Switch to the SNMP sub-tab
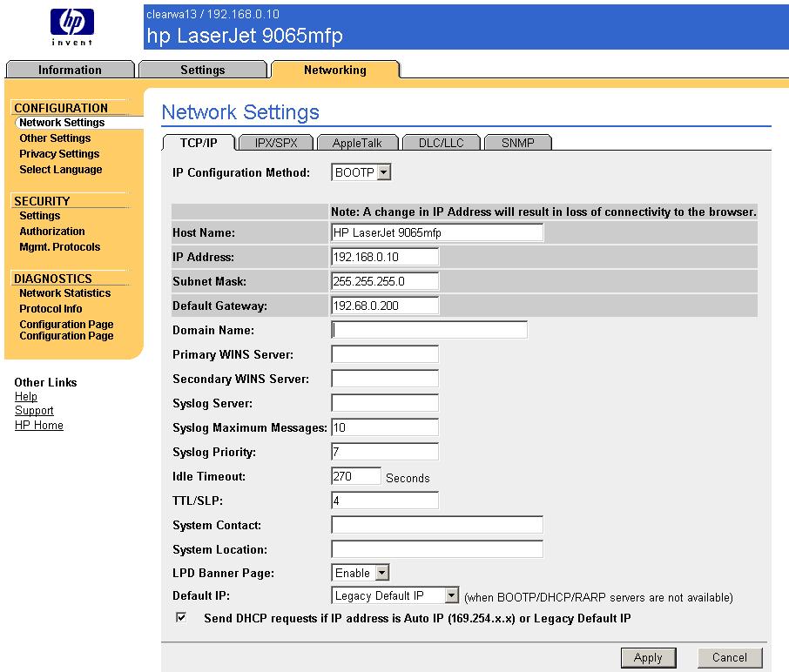 (x=518, y=143)
